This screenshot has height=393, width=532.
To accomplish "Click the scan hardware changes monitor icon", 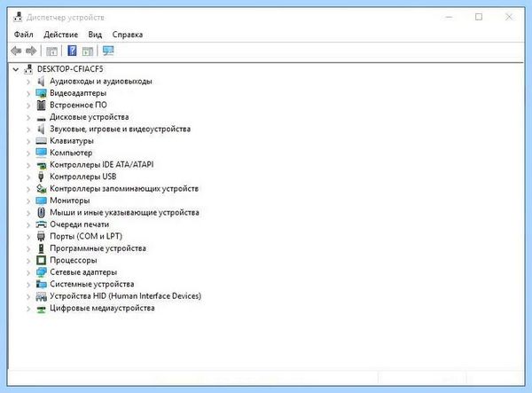I will [x=108, y=51].
